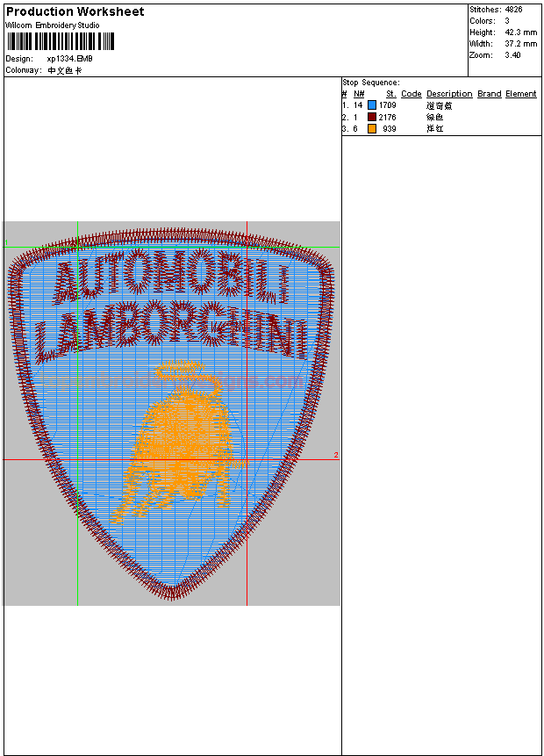Click the '洋红' description in row 3
This screenshot has width=544, height=756.
pyautogui.click(x=434, y=129)
